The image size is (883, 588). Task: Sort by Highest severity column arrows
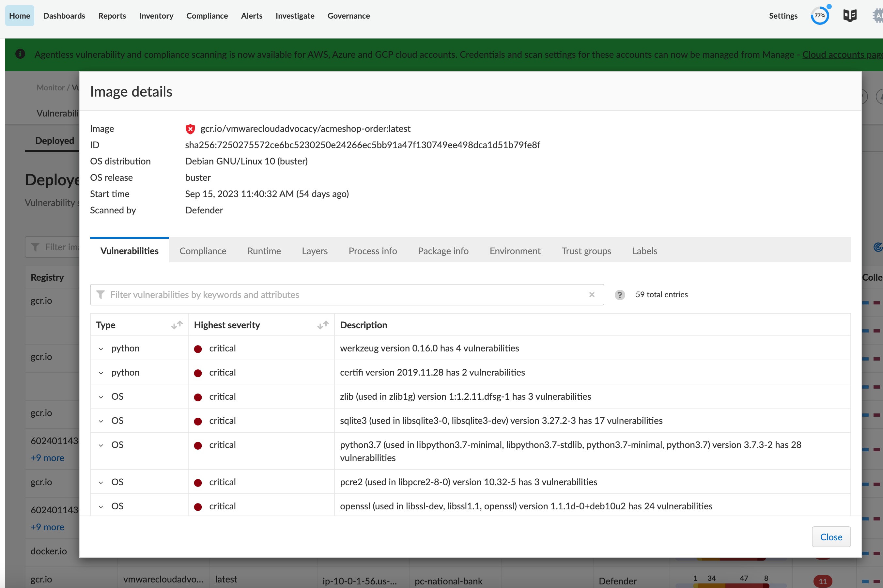pos(323,325)
